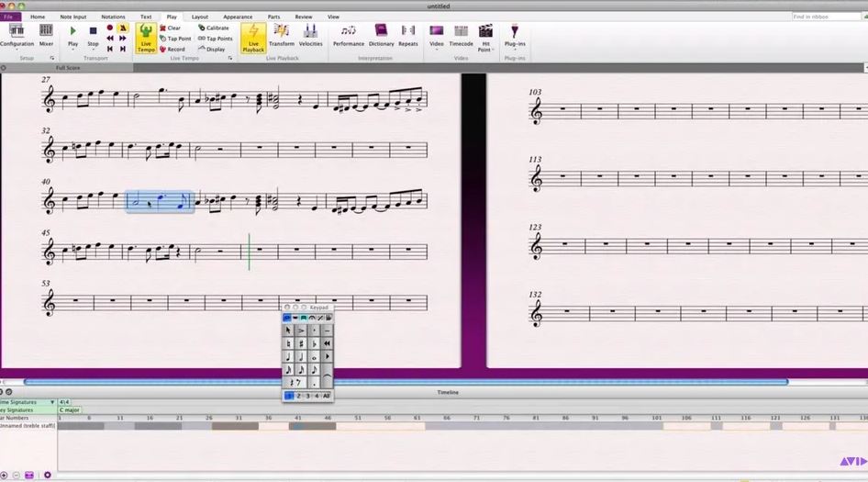Open the Repeats icon
Screen dimensions: 868x482
408,36
